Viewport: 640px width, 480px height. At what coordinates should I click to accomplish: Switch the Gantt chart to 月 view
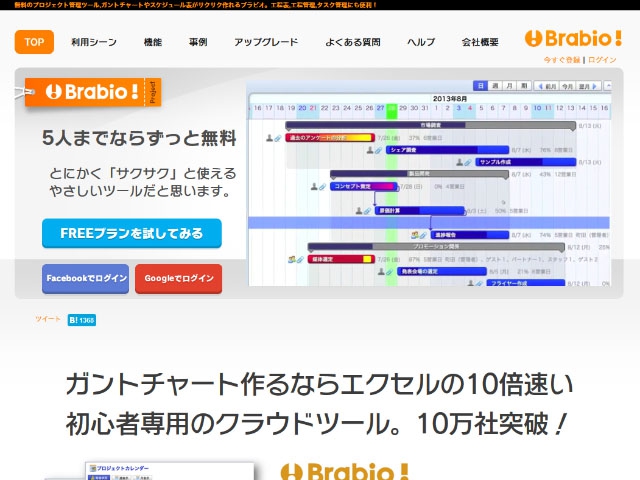[x=509, y=86]
